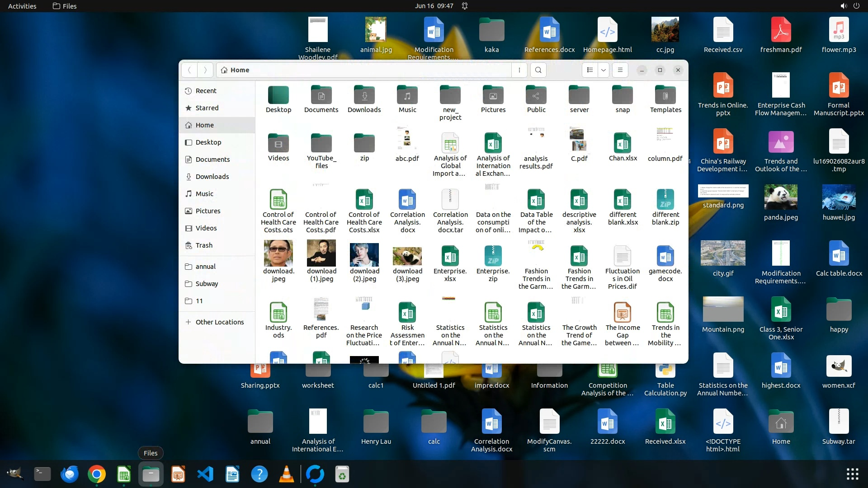This screenshot has height=488, width=868.
Task: Click the back navigation arrow
Action: pos(190,70)
